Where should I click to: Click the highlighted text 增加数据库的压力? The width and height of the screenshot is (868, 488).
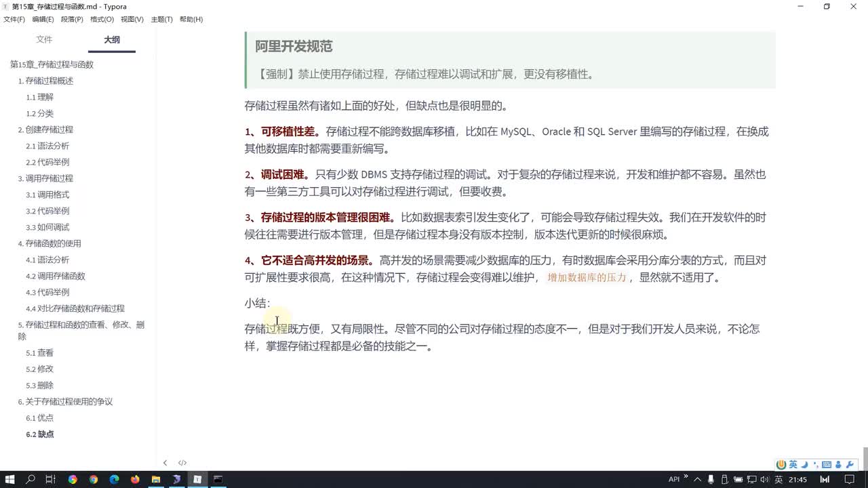click(x=587, y=277)
